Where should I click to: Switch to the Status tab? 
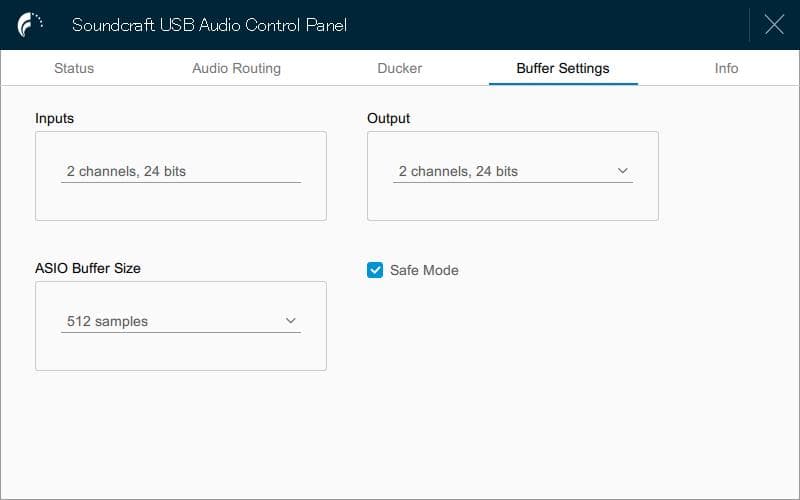[x=74, y=68]
